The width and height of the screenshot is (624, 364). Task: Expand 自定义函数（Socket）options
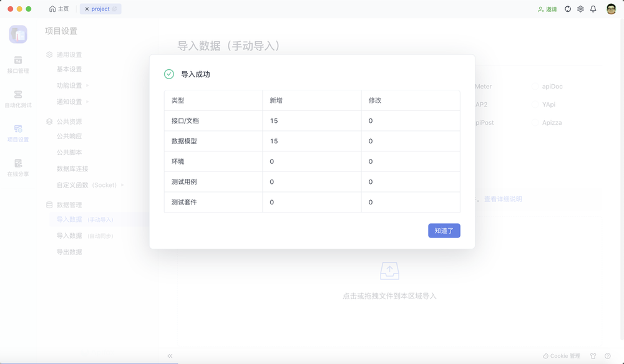pos(123,184)
